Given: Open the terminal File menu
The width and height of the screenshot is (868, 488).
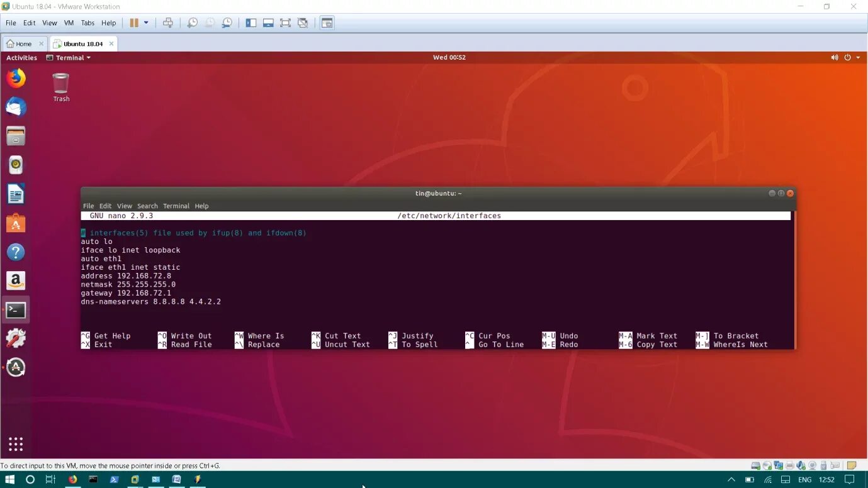Looking at the screenshot, I should tap(88, 206).
